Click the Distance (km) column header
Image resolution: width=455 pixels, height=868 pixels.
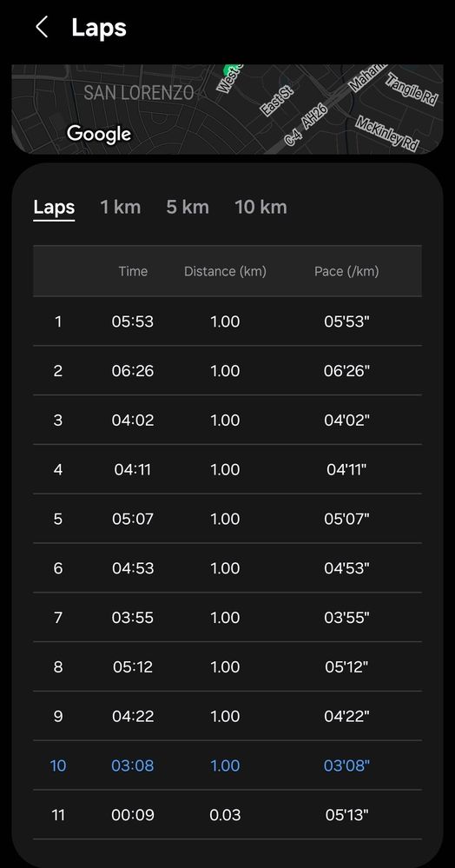225,271
